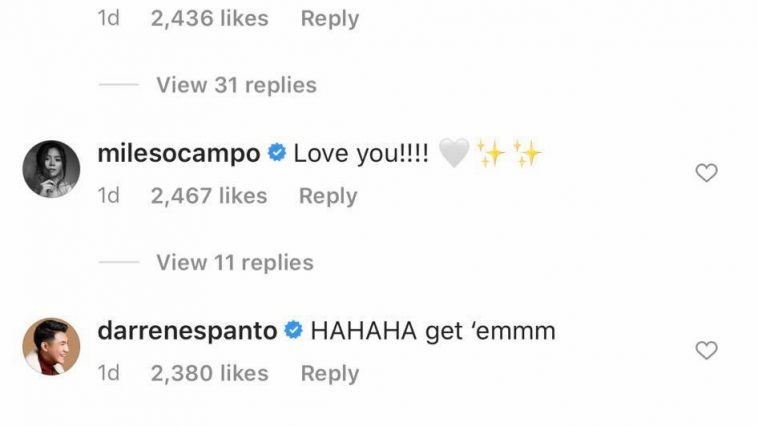Image resolution: width=758 pixels, height=426 pixels.
Task: Expand View 31 replies
Action: [236, 85]
